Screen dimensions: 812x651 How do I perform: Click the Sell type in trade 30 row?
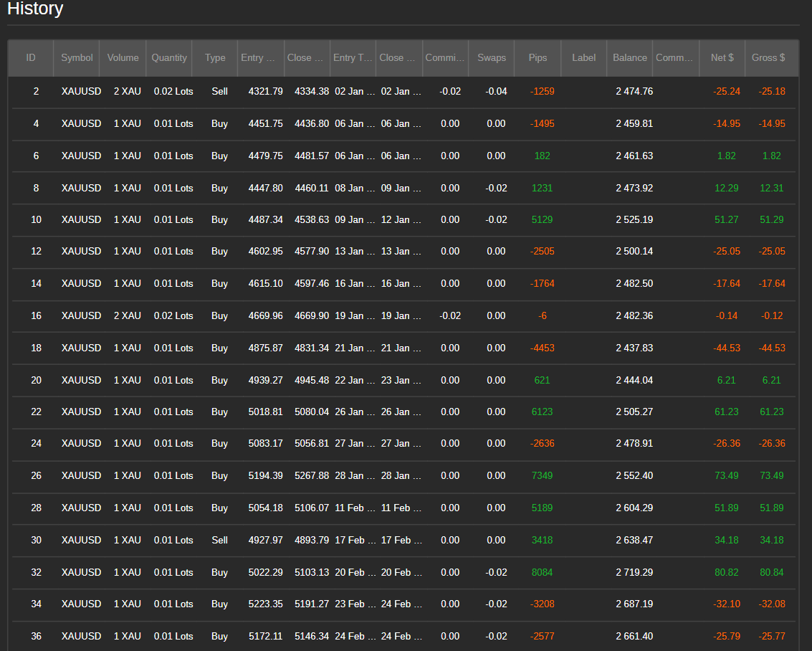point(219,540)
